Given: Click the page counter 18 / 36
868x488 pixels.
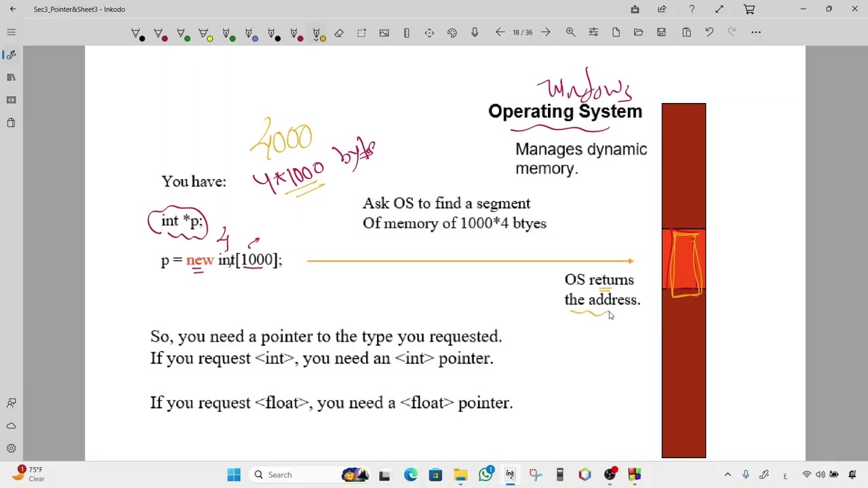Looking at the screenshot, I should [523, 33].
